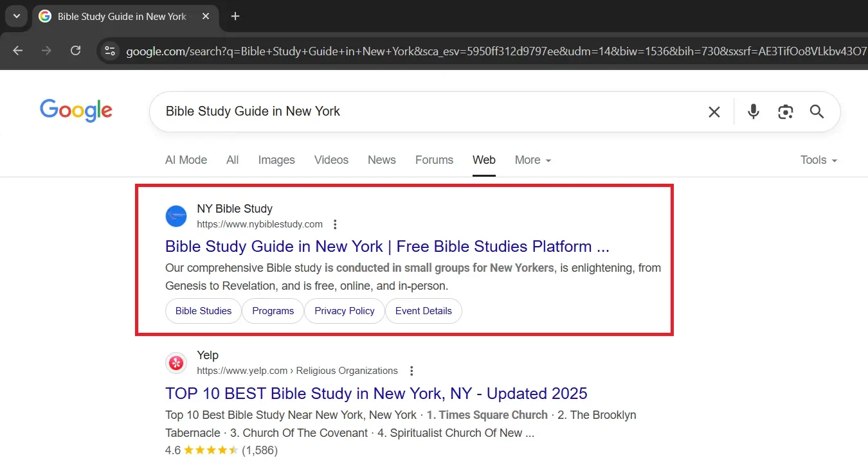This screenshot has width=868, height=469.
Task: Open TOP 10 BEST Bible Study Yelp link
Action: [376, 393]
